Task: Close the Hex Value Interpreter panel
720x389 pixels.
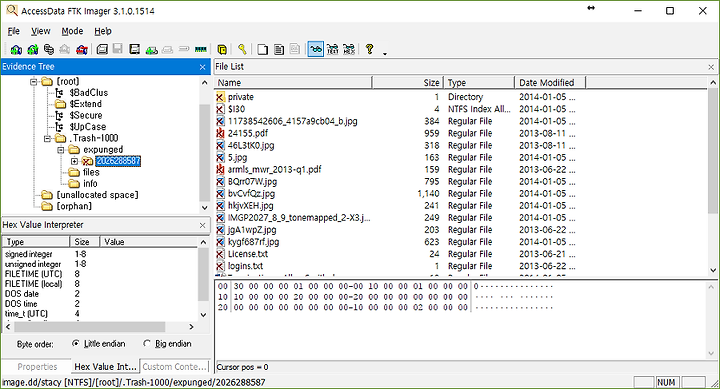Action: (x=202, y=225)
